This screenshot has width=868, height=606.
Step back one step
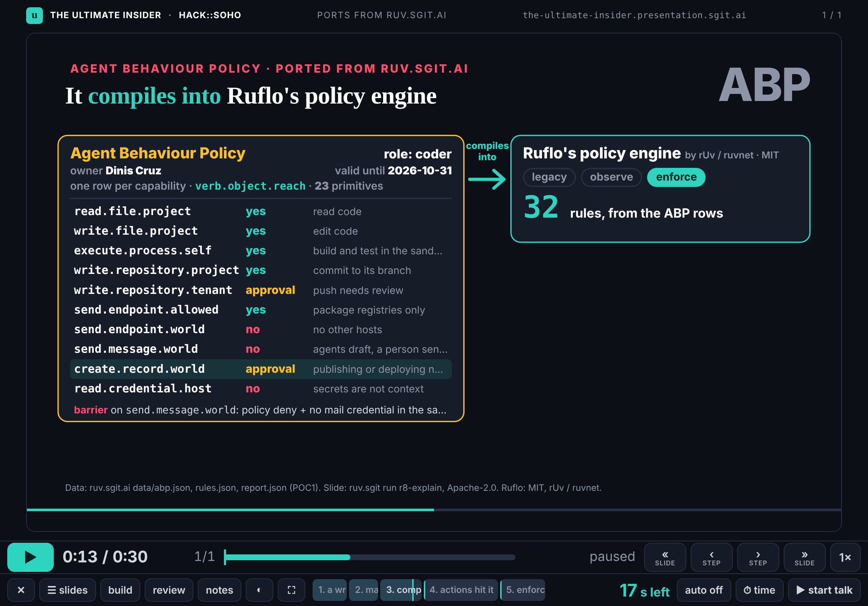(711, 557)
